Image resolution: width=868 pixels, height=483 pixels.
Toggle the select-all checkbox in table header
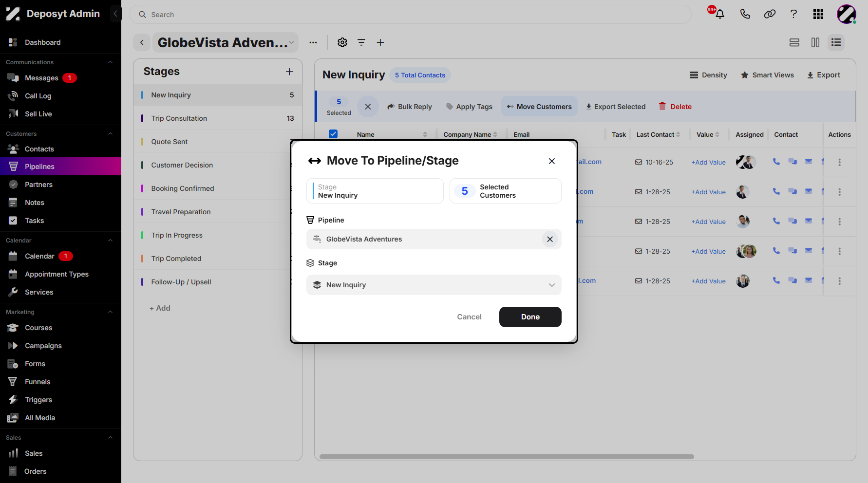pyautogui.click(x=333, y=134)
